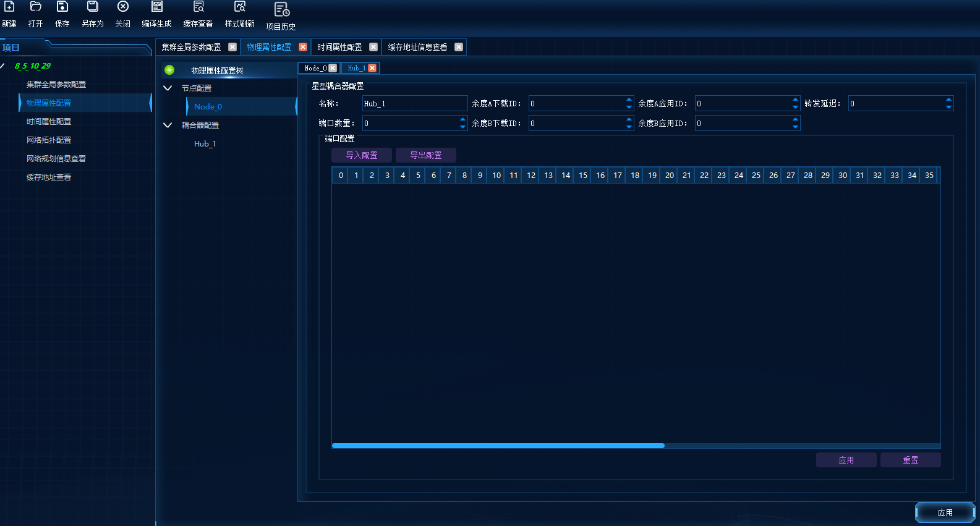Click the 另存为 (Save As) toolbar icon
The image size is (980, 526).
92,7
